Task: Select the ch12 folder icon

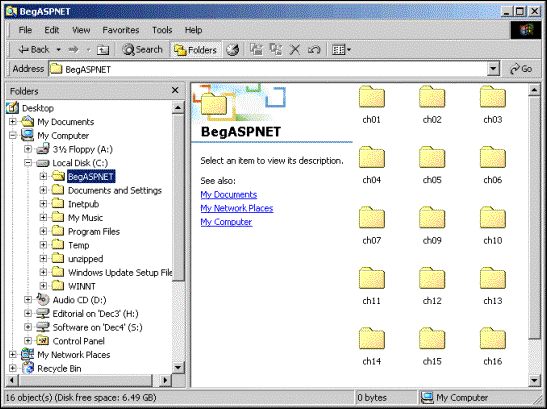Action: (432, 279)
